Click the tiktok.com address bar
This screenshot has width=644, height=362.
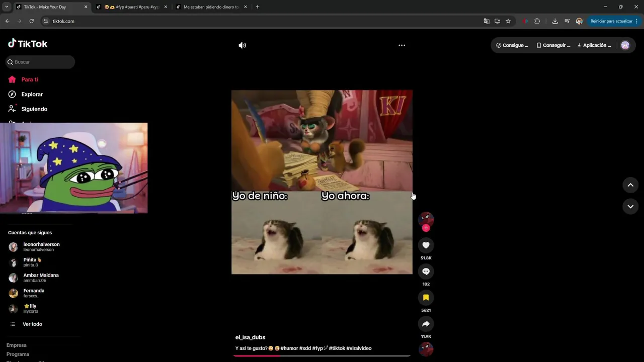(262, 21)
